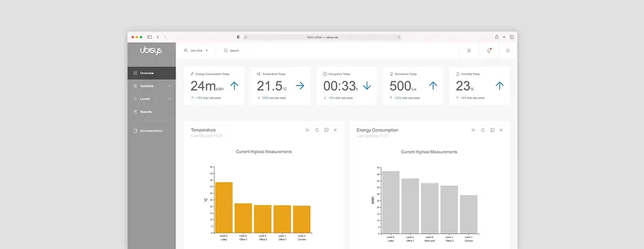Open comments on Energy Consumption panel
The image size is (644, 249).
point(492,130)
